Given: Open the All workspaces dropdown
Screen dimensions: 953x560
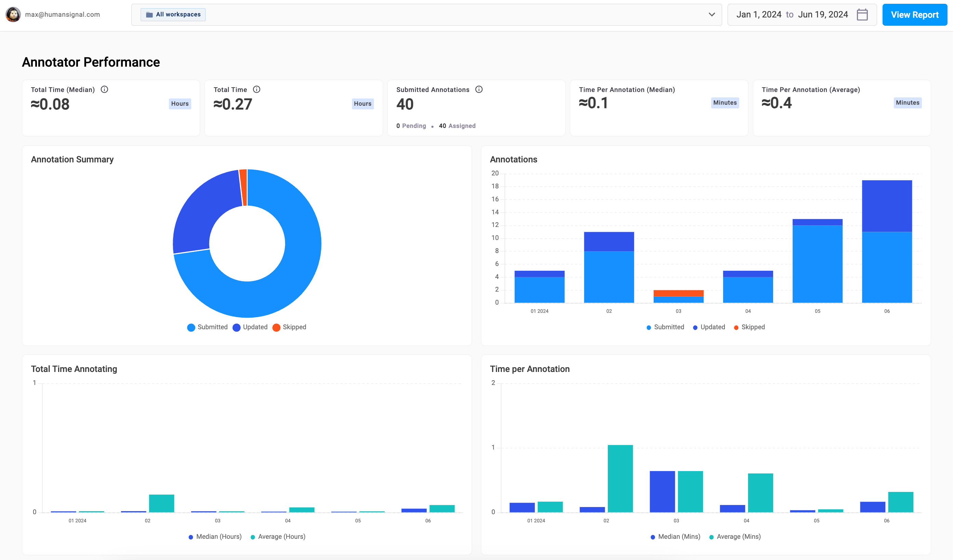Looking at the screenshot, I should point(173,14).
